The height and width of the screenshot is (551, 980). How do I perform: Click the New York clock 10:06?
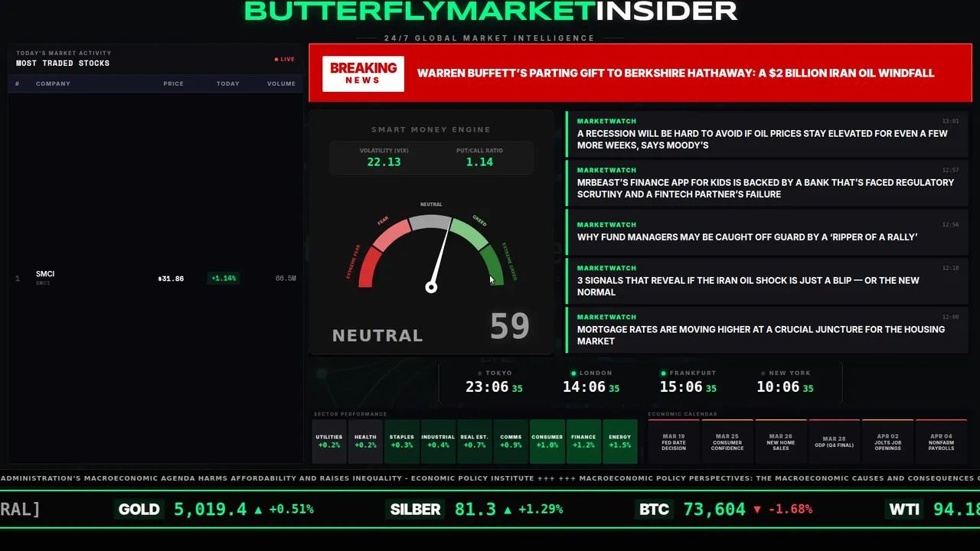[778, 387]
